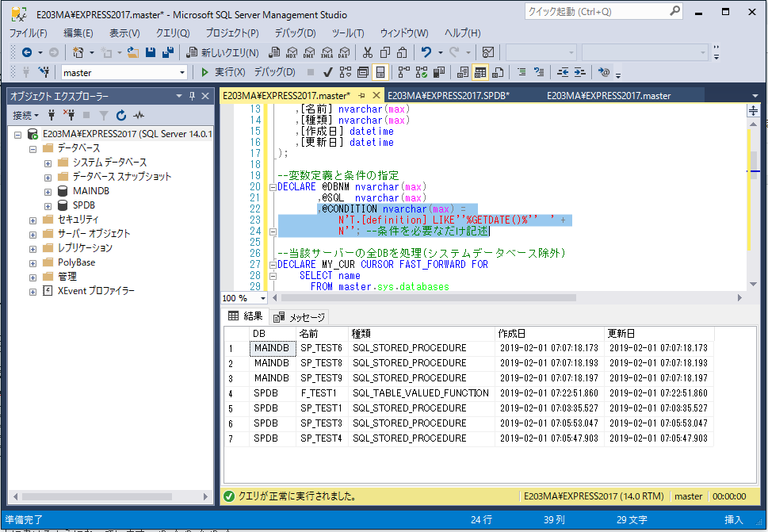Toggle Include Client Statistics
The image size is (768, 532).
click(x=439, y=72)
